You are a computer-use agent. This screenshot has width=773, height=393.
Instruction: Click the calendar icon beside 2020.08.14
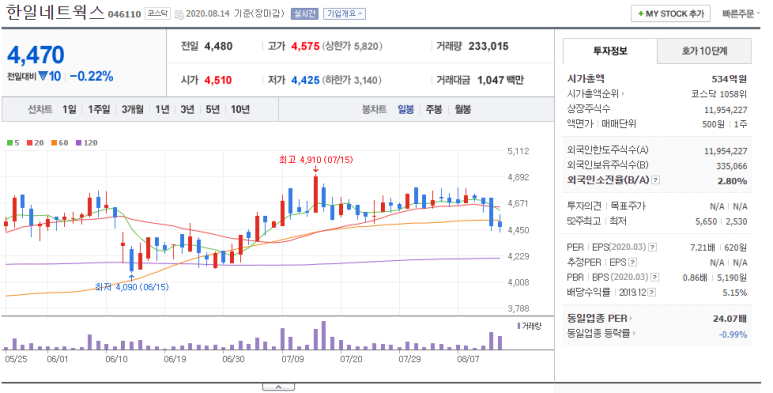(179, 14)
